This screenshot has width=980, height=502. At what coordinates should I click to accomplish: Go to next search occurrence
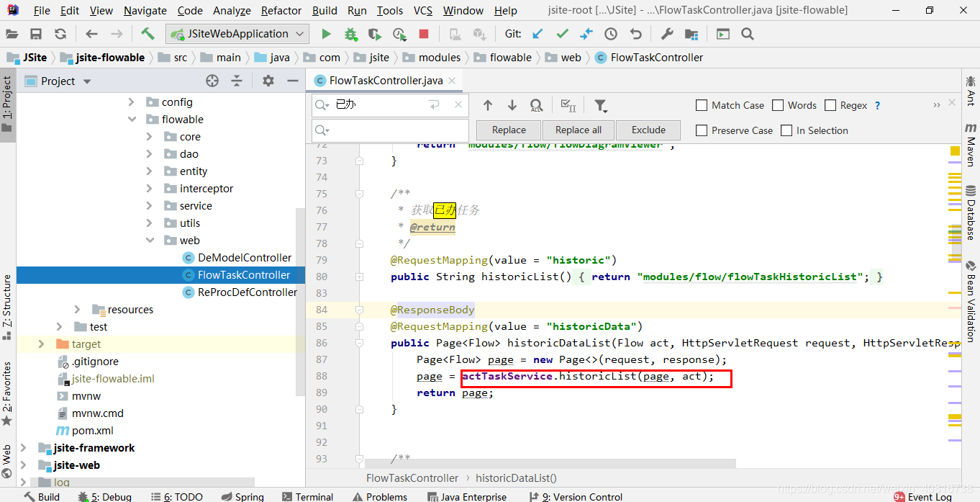coord(512,105)
